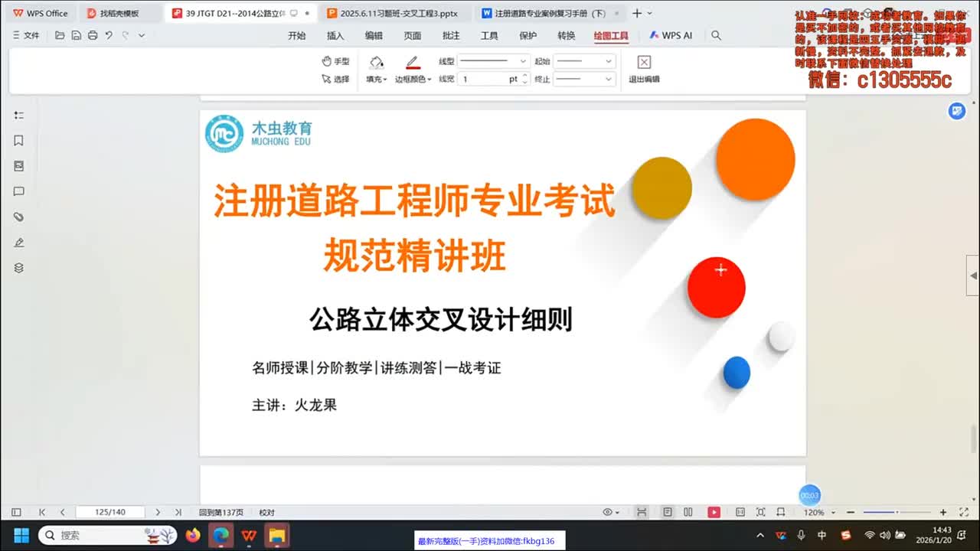Open the attachment paperclip sidebar icon
Screen dimensions: 980x551
tap(19, 217)
